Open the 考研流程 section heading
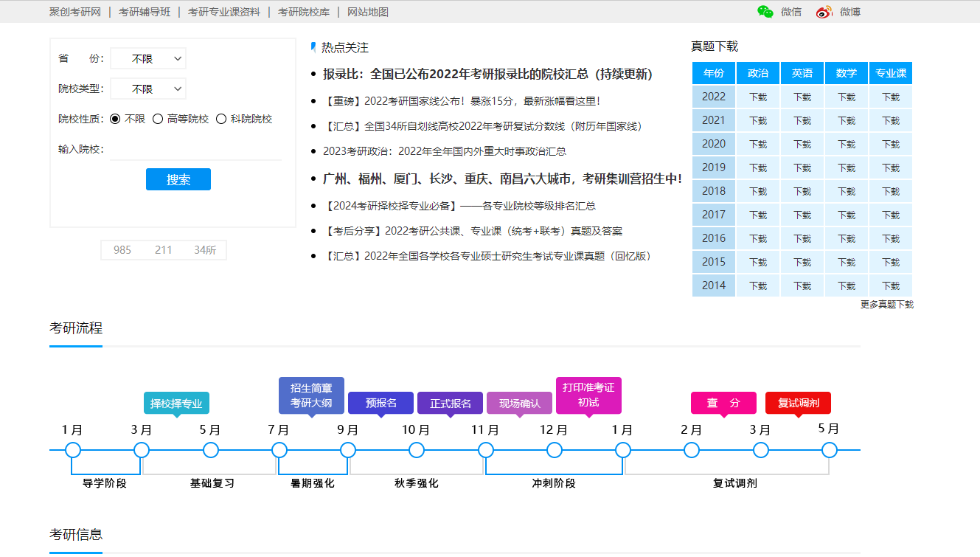 pos(76,328)
